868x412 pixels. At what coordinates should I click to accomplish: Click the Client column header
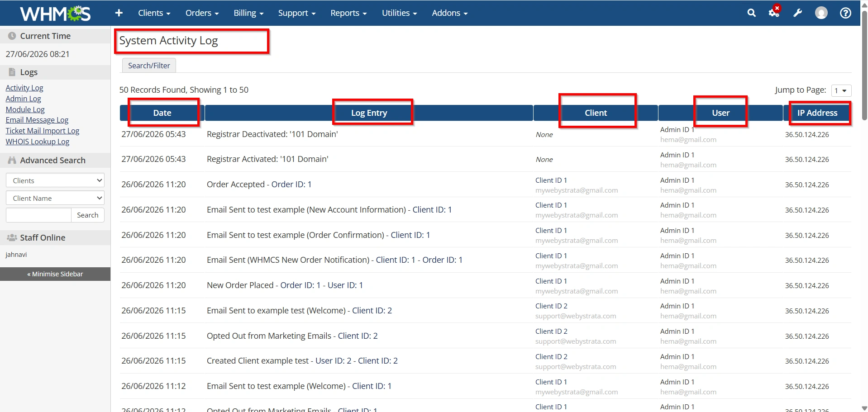click(596, 113)
